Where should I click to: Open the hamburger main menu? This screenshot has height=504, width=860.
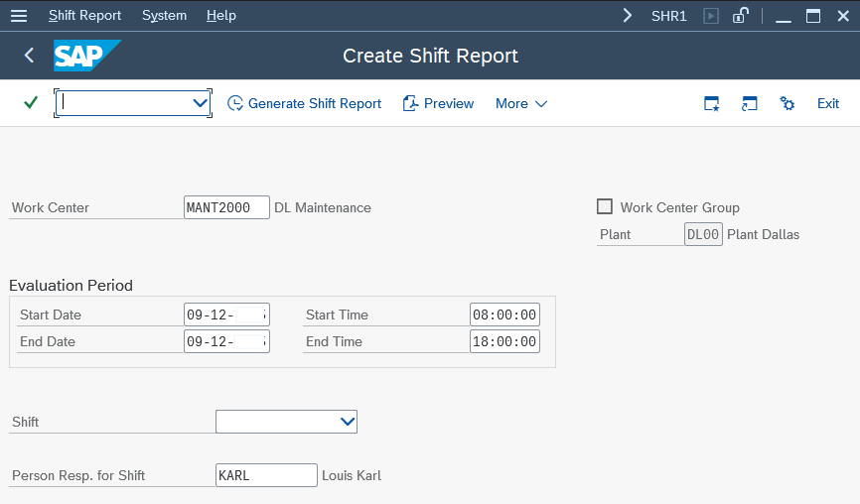point(19,16)
